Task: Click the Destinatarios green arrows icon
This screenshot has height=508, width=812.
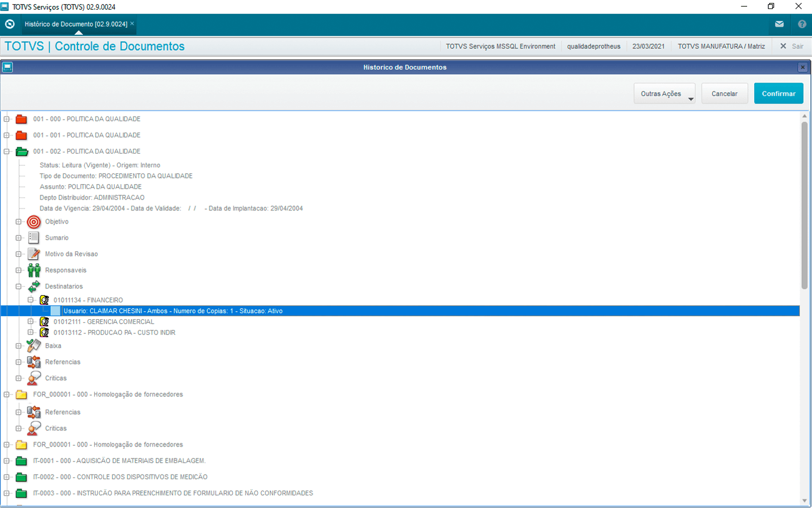Action: click(34, 286)
